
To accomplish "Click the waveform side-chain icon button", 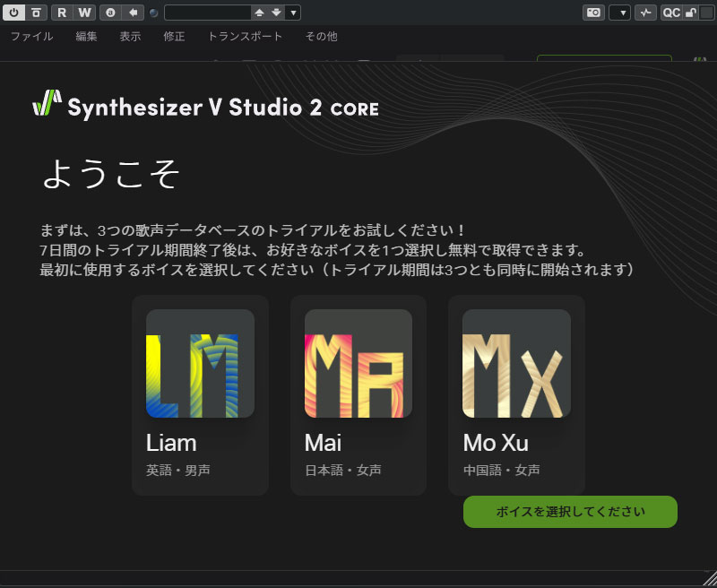I will [x=645, y=13].
